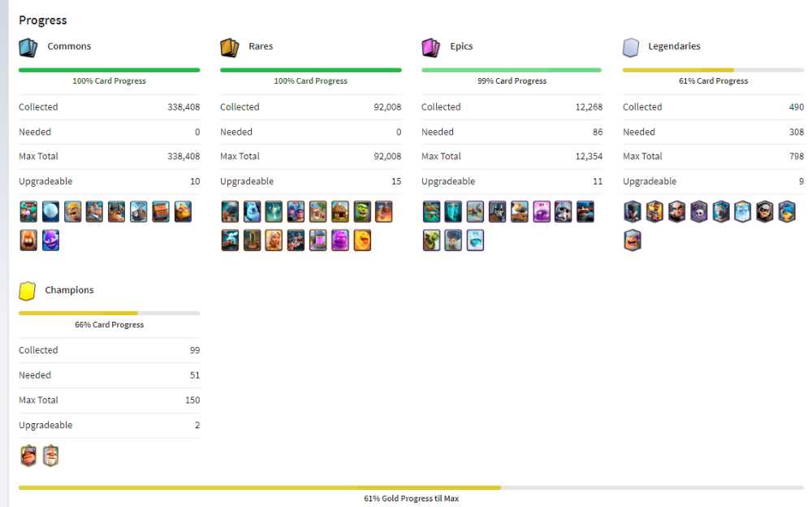
Task: Click the yellow Champions icon
Action: [x=27, y=291]
